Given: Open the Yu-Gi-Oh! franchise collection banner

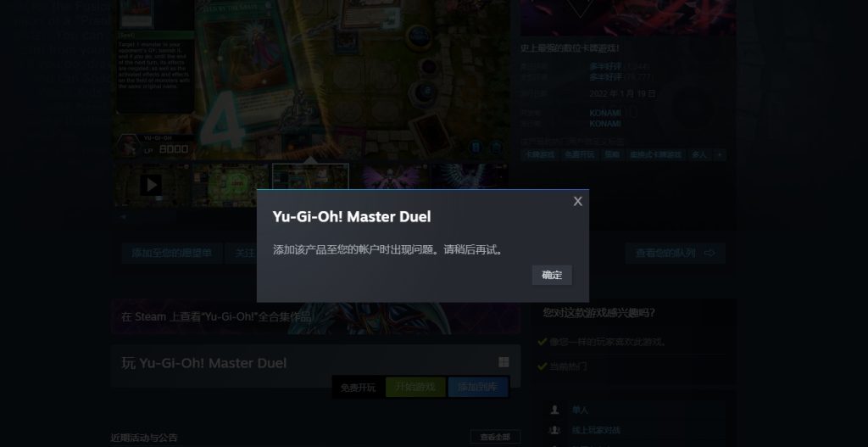Looking at the screenshot, I should (315, 317).
